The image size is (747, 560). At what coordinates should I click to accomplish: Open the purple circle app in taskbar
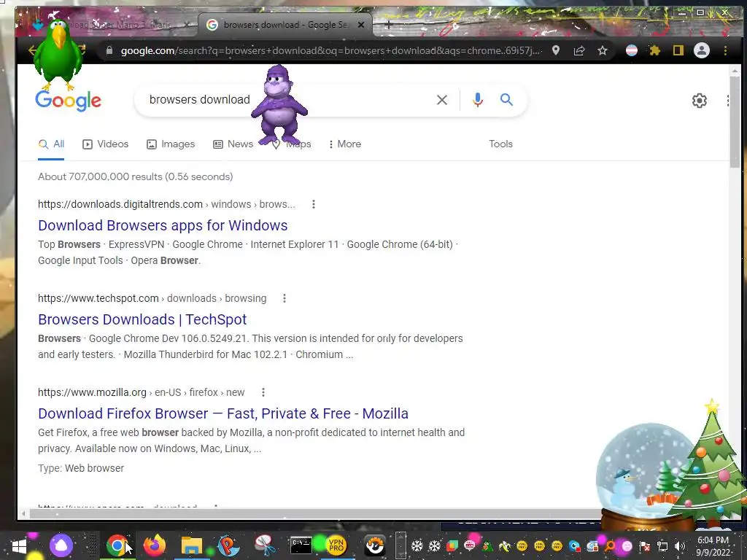[x=61, y=545]
